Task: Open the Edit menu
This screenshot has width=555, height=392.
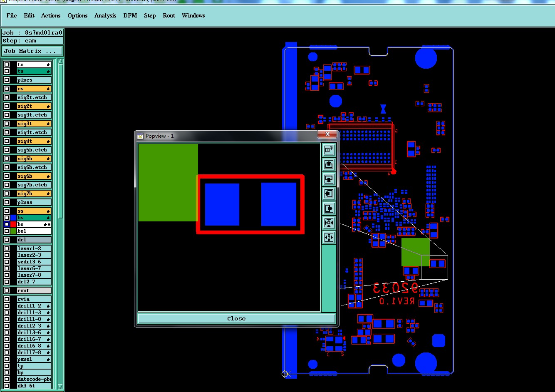Action: tap(29, 15)
